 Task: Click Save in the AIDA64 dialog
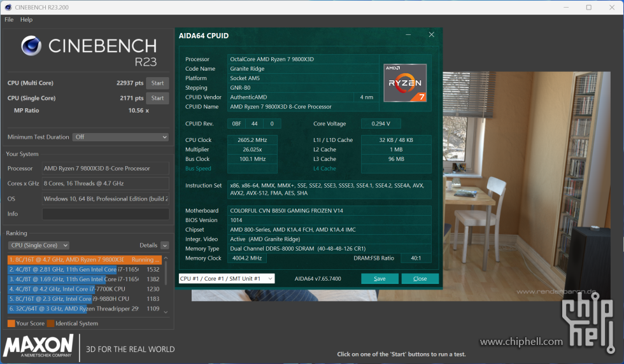[379, 279]
